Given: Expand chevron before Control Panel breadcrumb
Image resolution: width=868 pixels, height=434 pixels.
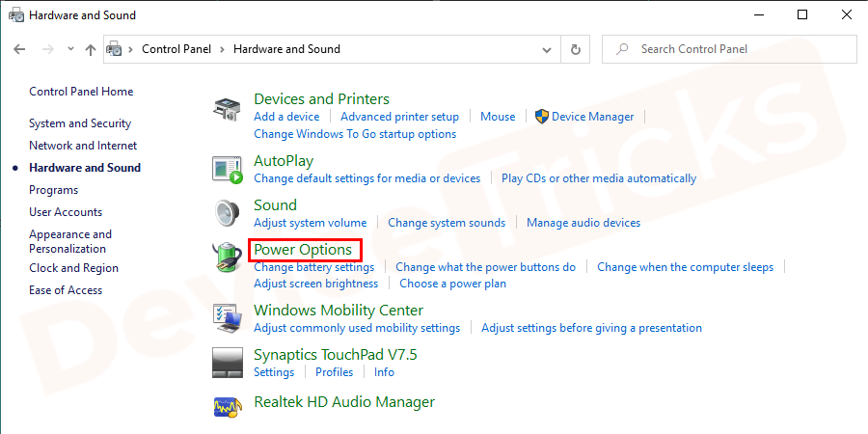Looking at the screenshot, I should pos(131,49).
